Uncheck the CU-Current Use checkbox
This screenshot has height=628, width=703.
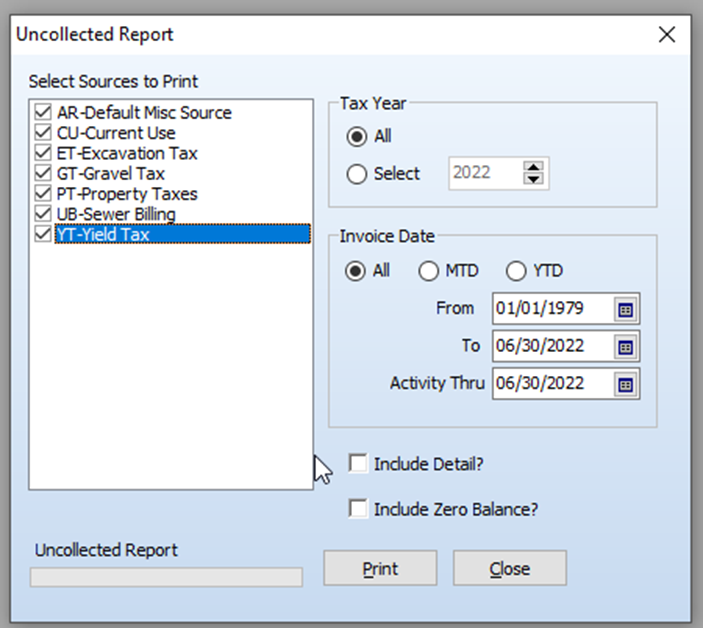tap(43, 132)
